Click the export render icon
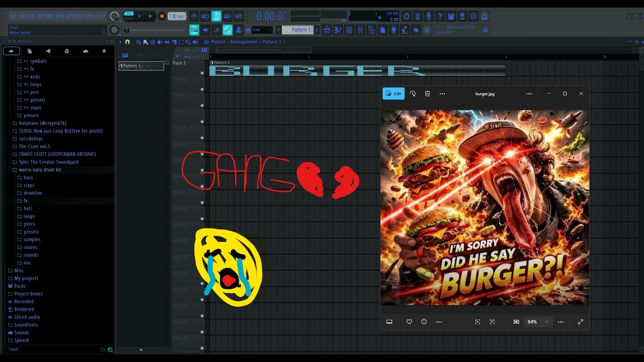644x362 pixels. point(462,16)
